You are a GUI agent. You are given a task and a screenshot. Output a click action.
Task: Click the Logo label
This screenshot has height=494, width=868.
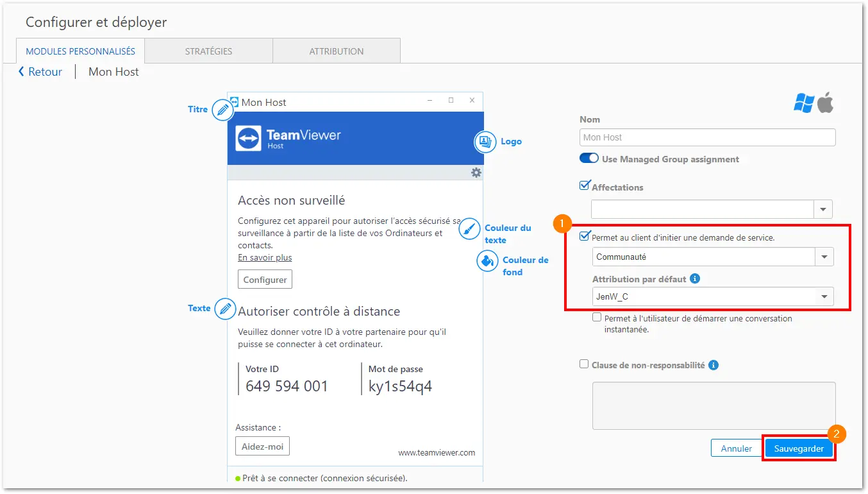pyautogui.click(x=511, y=141)
